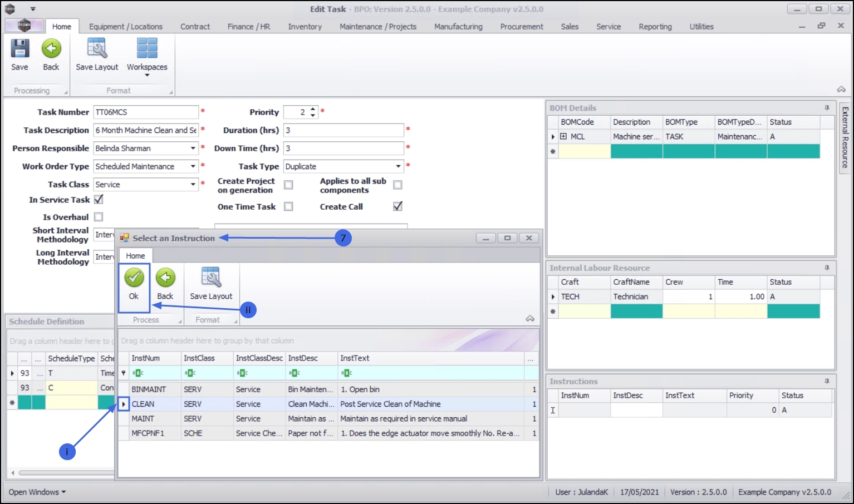Collapse the instruction dialog ribbon
Image resolution: width=854 pixels, height=504 pixels.
click(x=530, y=319)
